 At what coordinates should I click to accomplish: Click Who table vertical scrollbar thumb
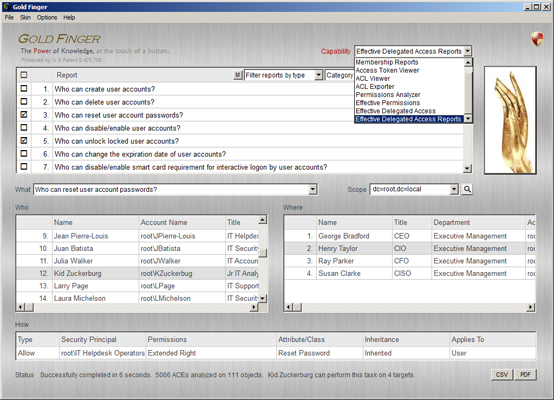click(x=263, y=253)
